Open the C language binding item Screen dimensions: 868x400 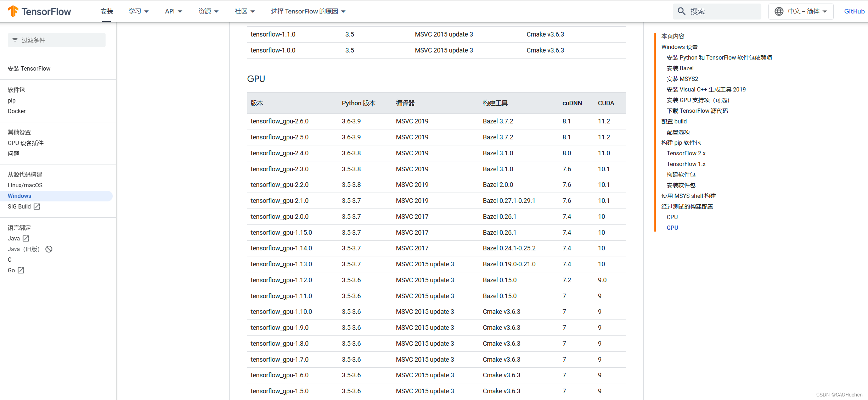pos(10,260)
